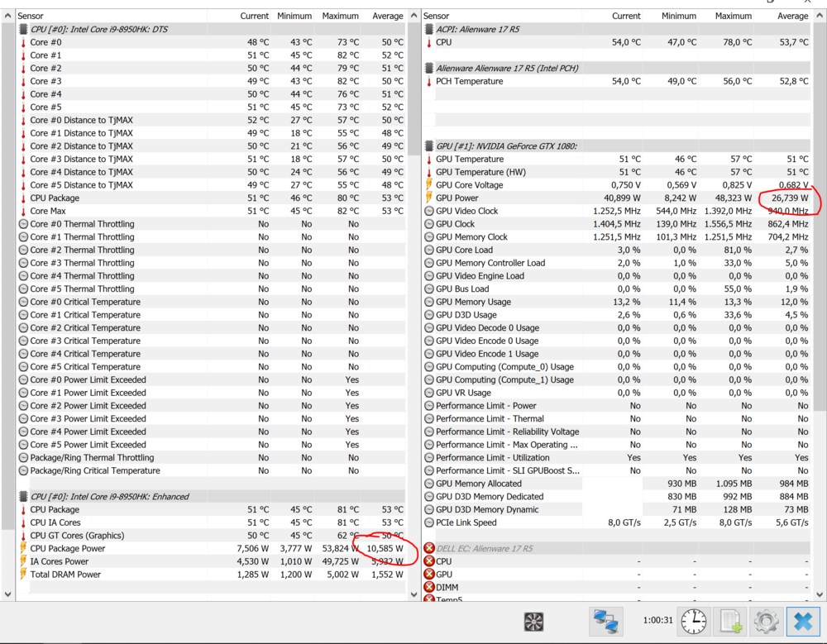
Task: Open the fan control icon
Action: [x=534, y=622]
